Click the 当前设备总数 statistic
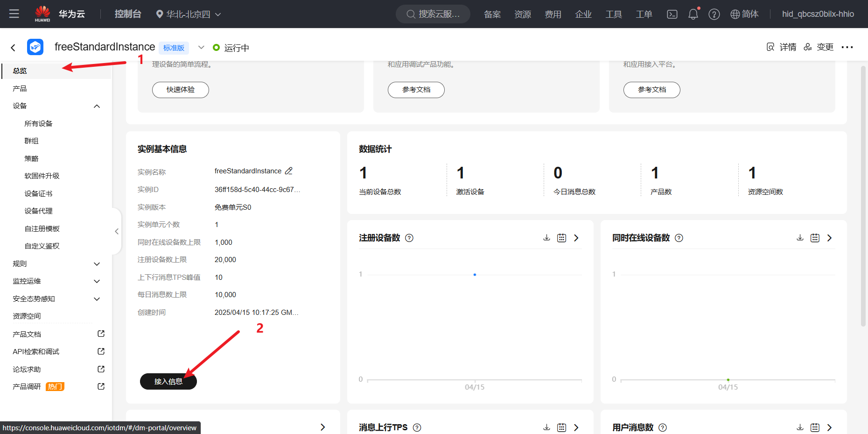The width and height of the screenshot is (868, 434). (x=380, y=180)
